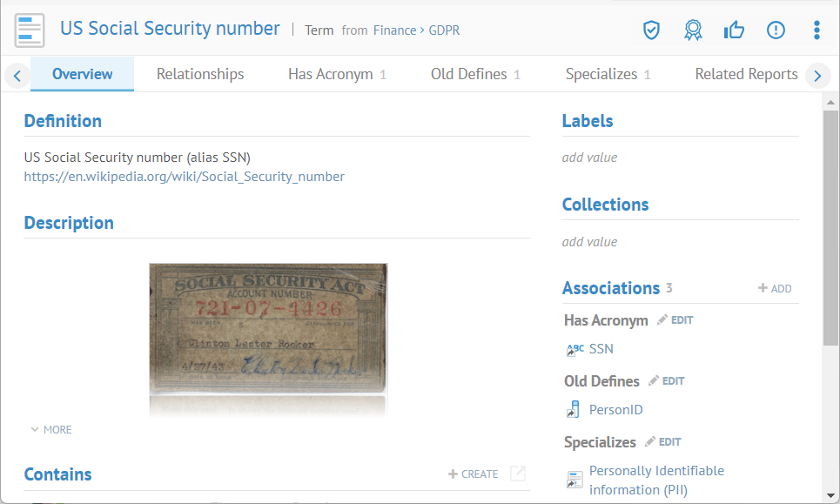This screenshot has height=504, width=840.
Task: Click the award ribbon endorse icon
Action: (x=693, y=30)
